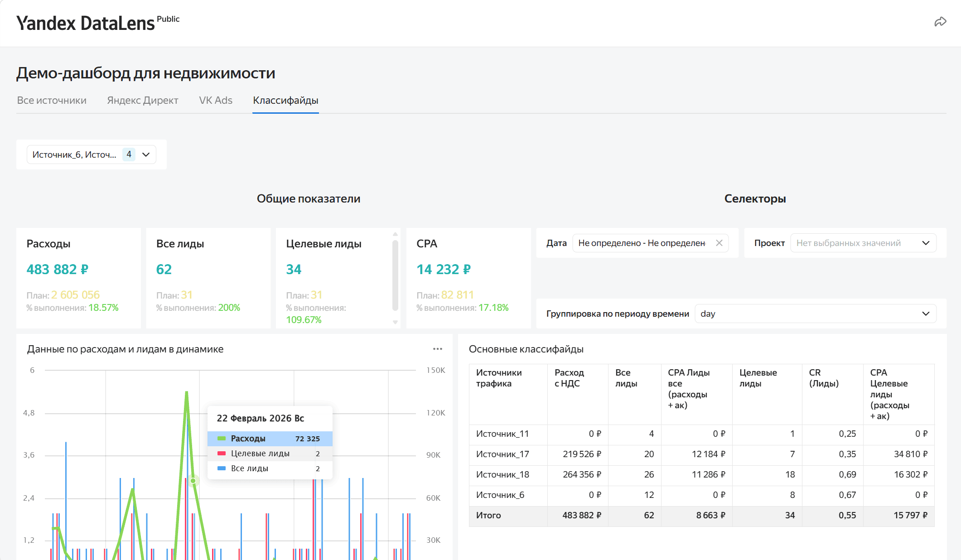961x560 pixels.
Task: Click the share arrow icon
Action: click(x=940, y=22)
